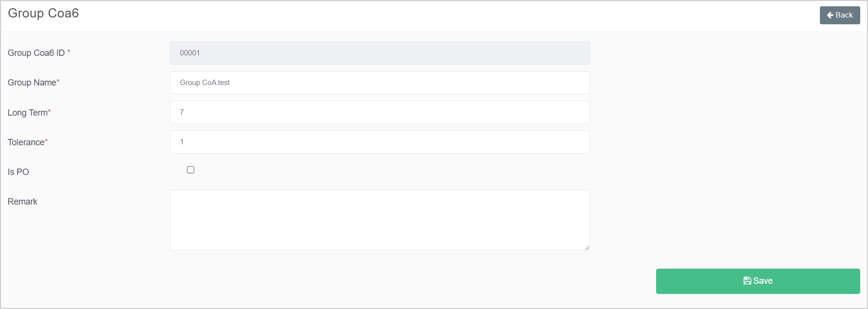Click the disabled Group Coa6 ID field
Screen dimensions: 868x309
tap(379, 53)
